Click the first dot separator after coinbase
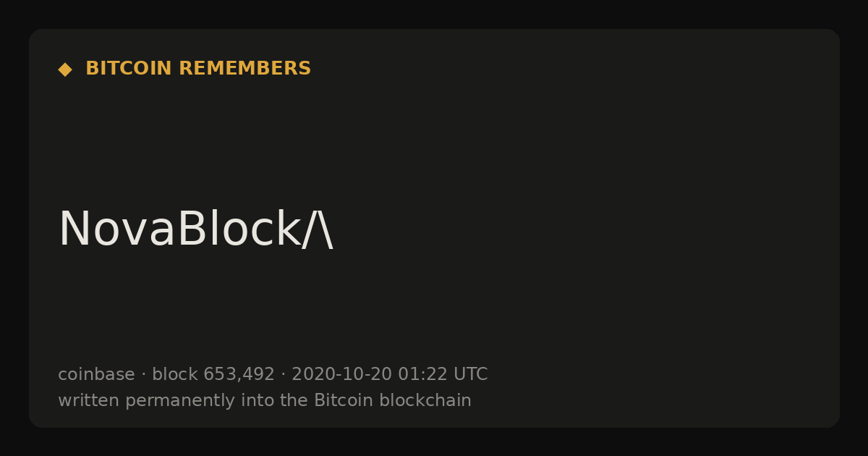The image size is (868, 456). tap(143, 375)
